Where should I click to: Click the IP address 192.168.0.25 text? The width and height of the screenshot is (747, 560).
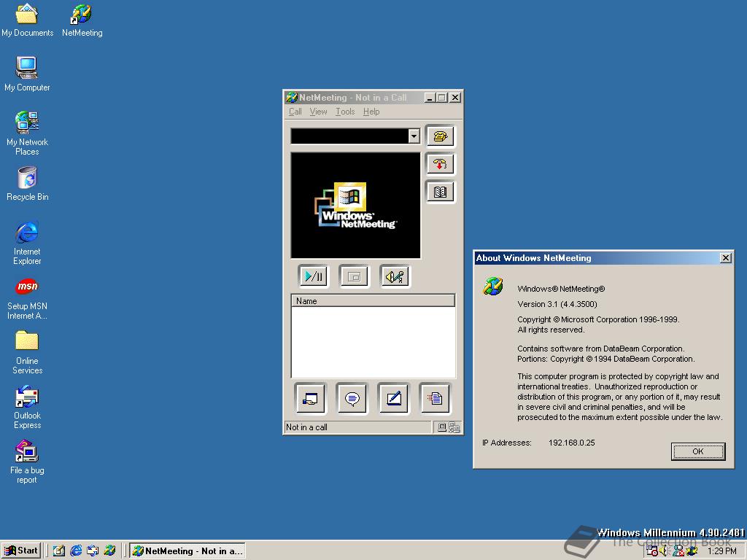tap(572, 443)
